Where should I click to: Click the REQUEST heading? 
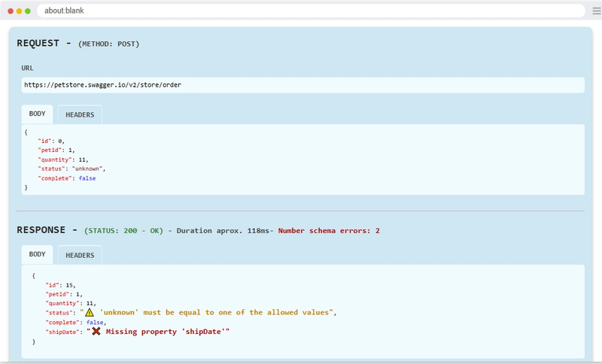click(x=38, y=44)
